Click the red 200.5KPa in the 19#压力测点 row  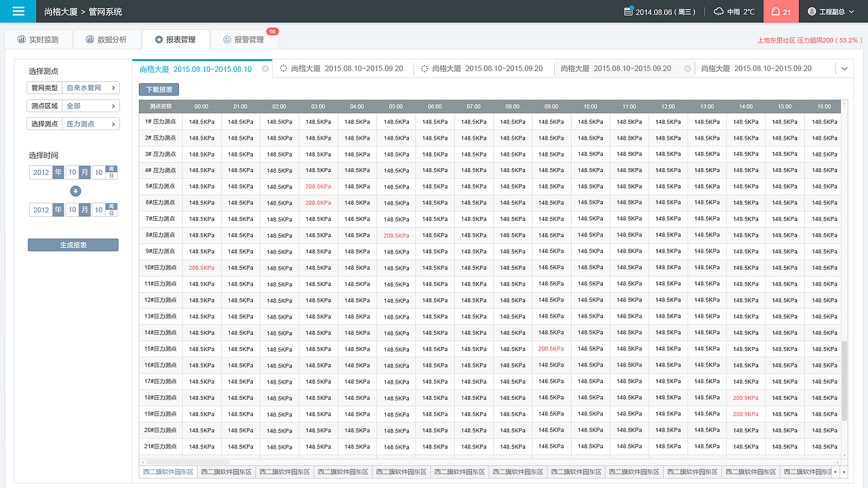[746, 414]
